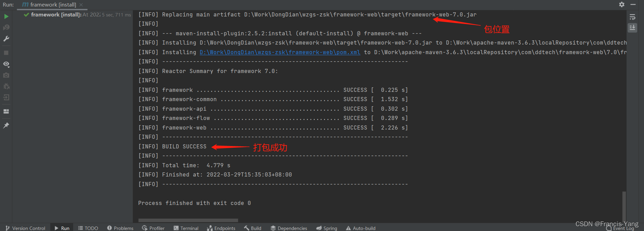Open Version Control tool window

[25, 228]
